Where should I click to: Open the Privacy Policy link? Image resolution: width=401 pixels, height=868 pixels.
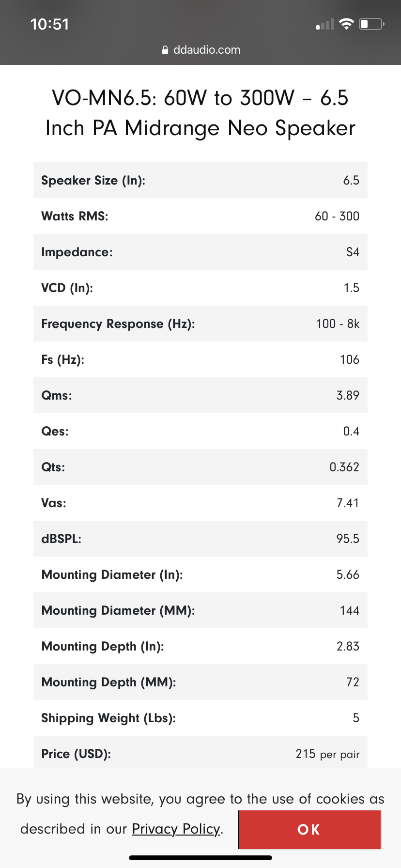click(x=176, y=829)
